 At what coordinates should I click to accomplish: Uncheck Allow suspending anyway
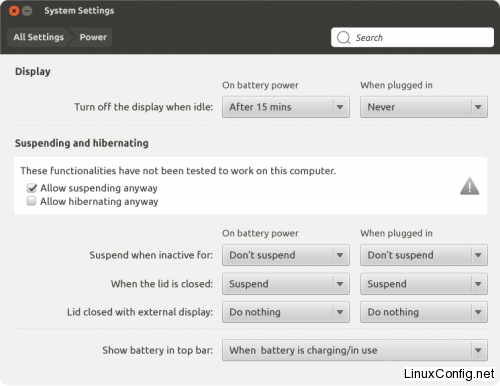point(32,188)
